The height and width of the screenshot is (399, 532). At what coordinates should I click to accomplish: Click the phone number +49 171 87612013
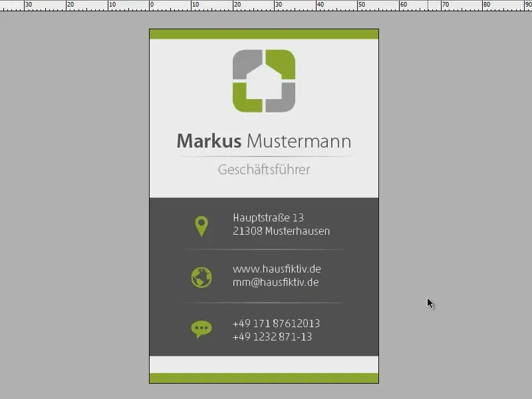(x=276, y=323)
